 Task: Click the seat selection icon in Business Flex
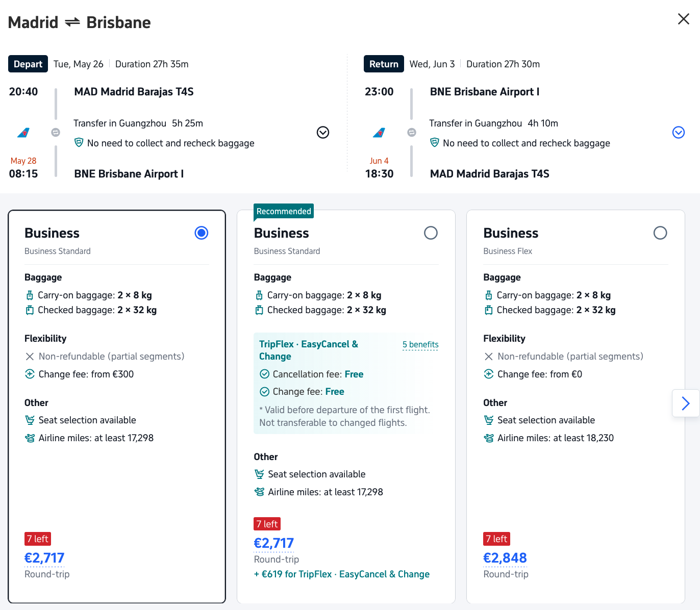pyautogui.click(x=488, y=420)
